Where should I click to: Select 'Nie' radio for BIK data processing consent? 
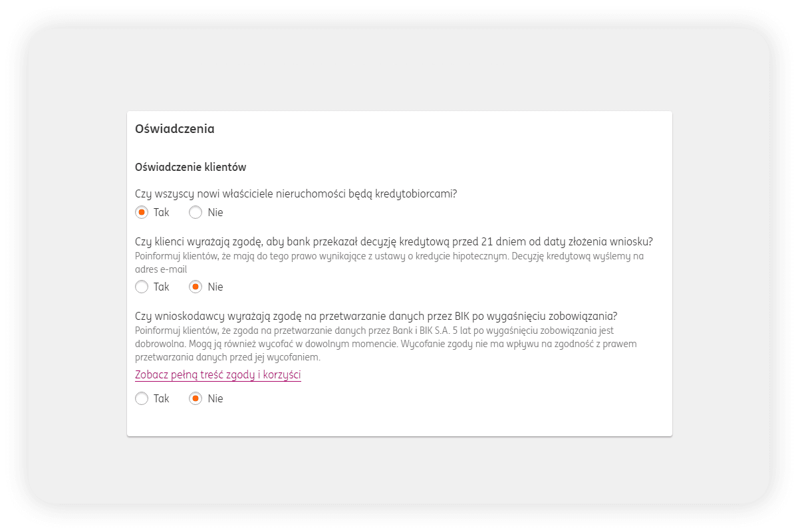coord(196,399)
